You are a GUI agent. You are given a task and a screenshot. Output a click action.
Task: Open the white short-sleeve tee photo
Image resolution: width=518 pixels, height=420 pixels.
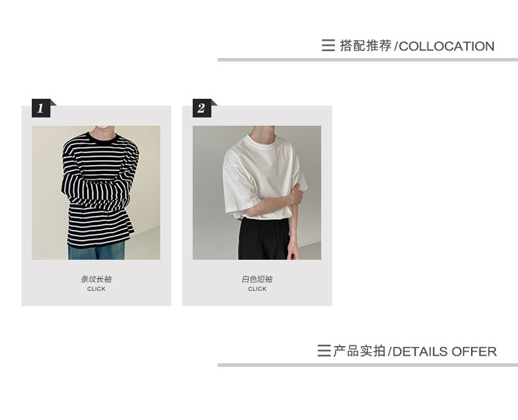pos(257,192)
